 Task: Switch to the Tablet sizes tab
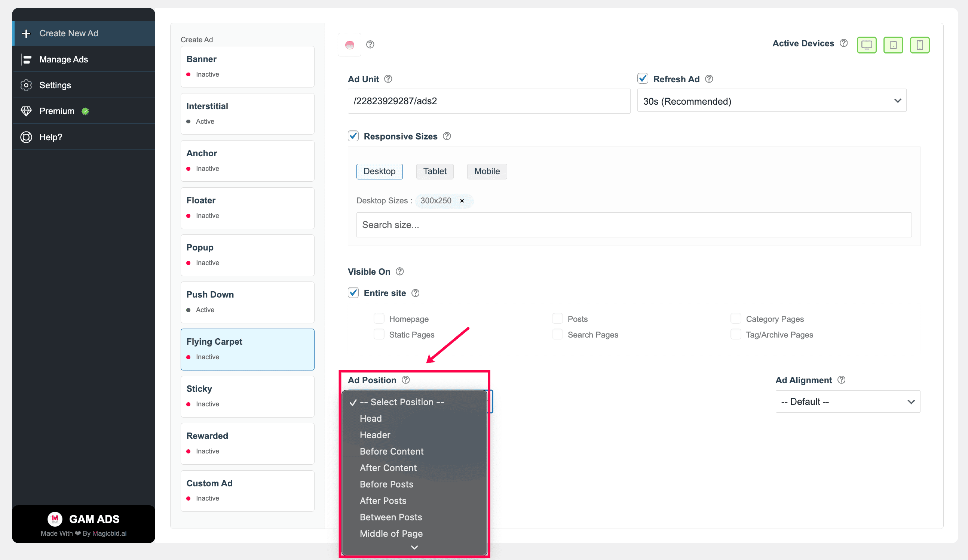pos(435,172)
